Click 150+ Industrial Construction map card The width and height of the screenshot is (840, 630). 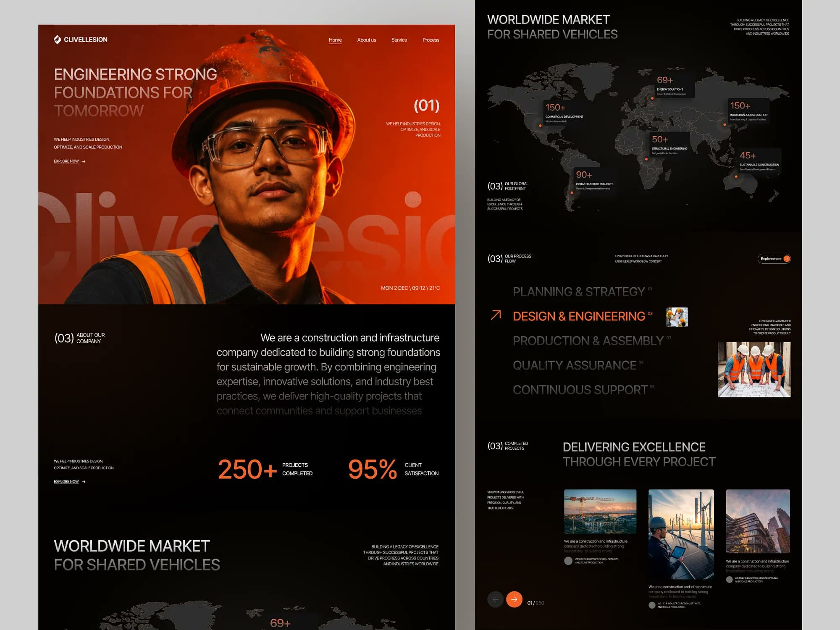[749, 110]
